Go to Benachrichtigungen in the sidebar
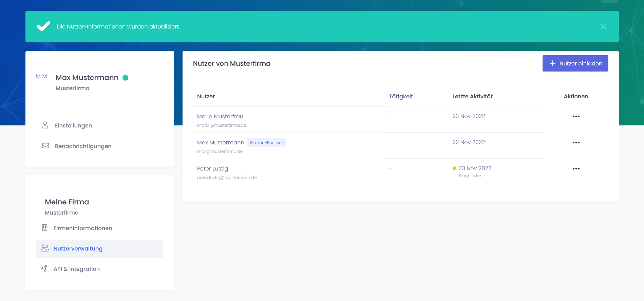The image size is (644, 301). click(x=83, y=146)
